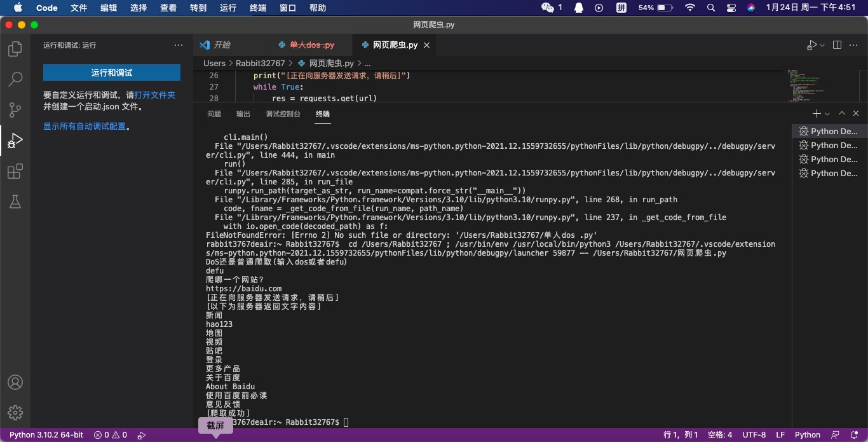Screen dimensions: 868x442
Task: Open the Code application menu
Action: pyautogui.click(x=47, y=8)
